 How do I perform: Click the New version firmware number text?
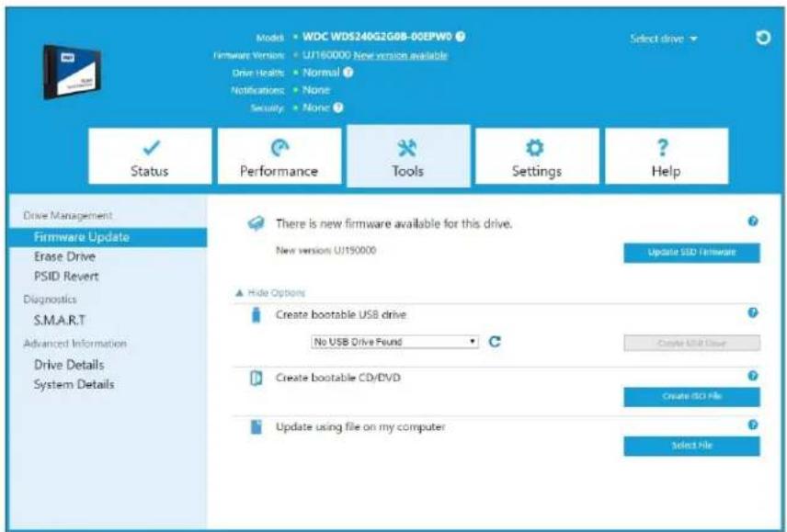tap(325, 250)
